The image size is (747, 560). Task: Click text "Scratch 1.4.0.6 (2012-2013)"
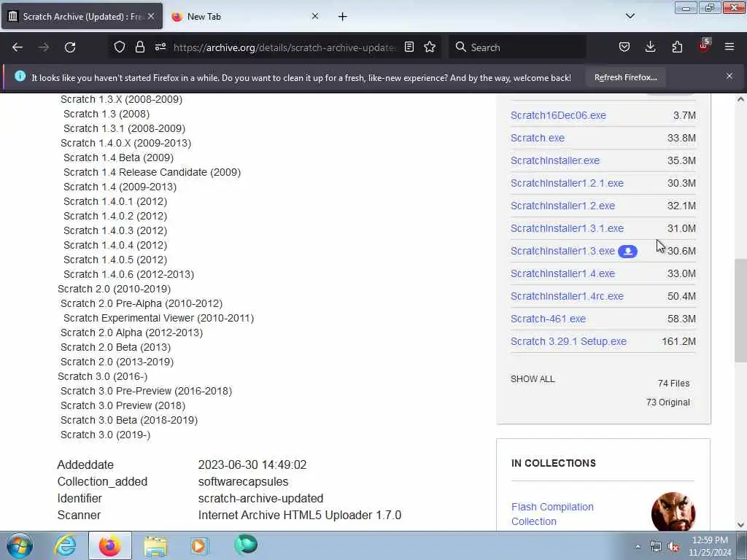point(128,275)
